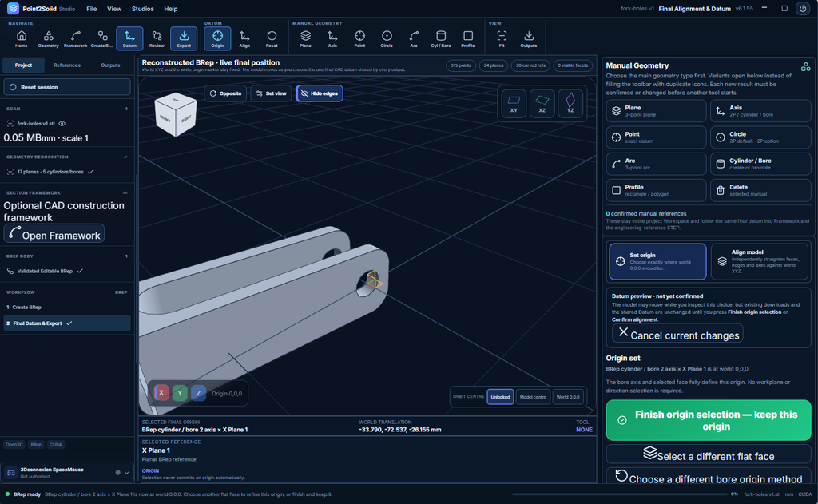Viewport: 818px width, 504px height.
Task: Activate the Origin datum tool
Action: click(217, 38)
